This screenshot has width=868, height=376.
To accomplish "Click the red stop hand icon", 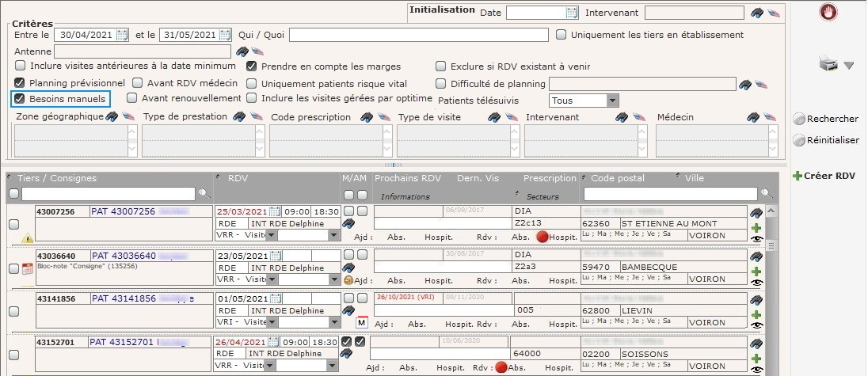I will coord(828,12).
